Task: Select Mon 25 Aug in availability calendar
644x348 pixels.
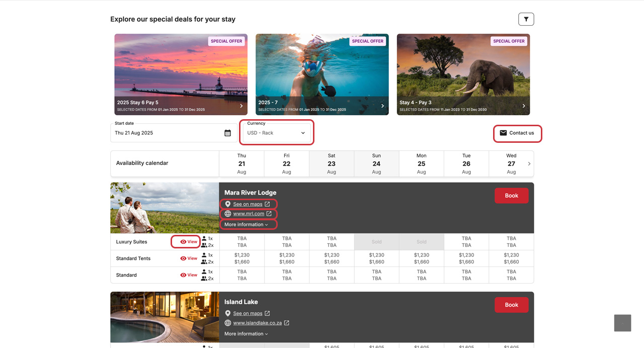Action: 422,163
